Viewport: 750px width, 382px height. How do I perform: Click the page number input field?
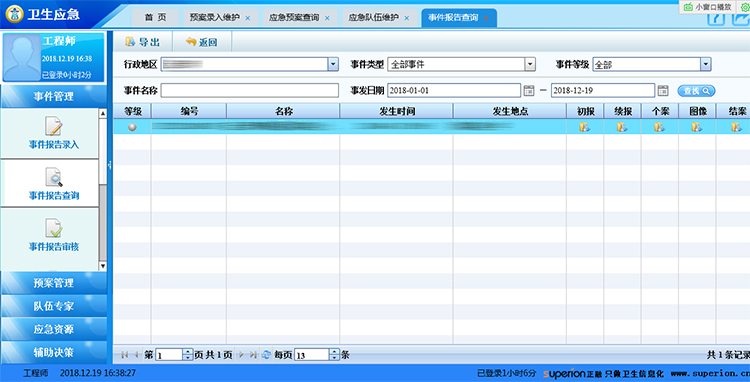pyautogui.click(x=169, y=355)
